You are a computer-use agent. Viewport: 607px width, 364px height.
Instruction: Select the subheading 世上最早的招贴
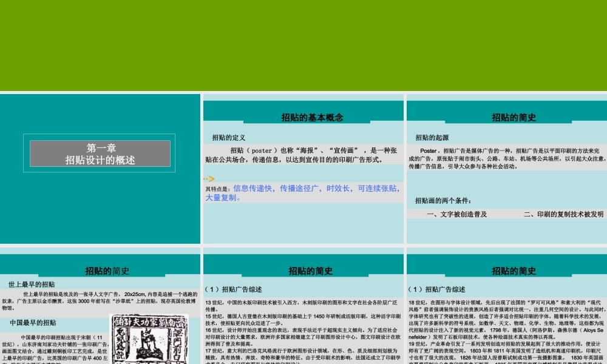coord(32,285)
